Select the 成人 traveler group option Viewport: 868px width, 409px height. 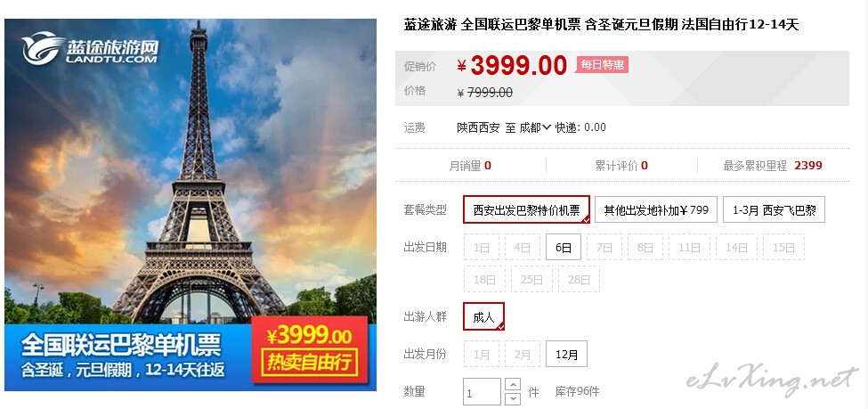pos(483,316)
